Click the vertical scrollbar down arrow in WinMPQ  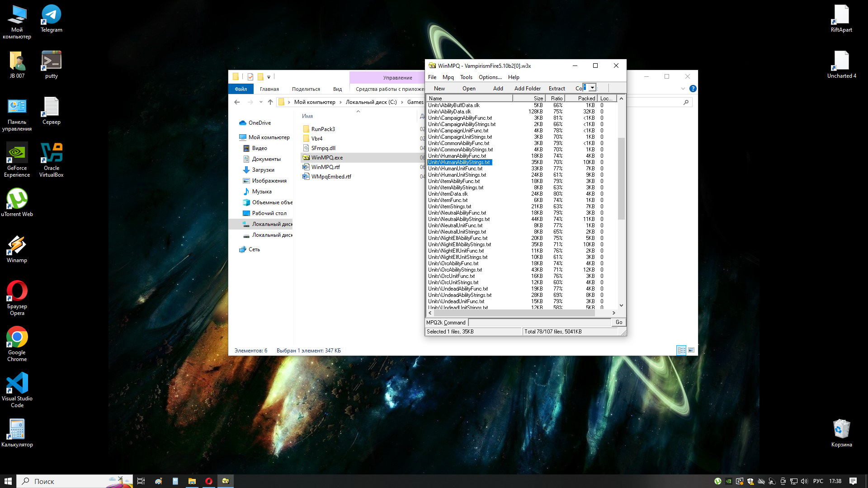point(621,305)
